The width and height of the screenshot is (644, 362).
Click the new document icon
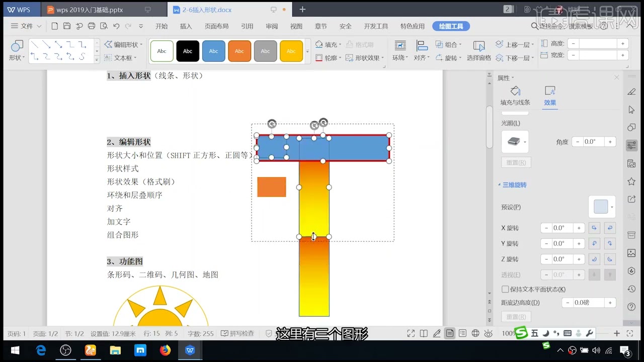pyautogui.click(x=54, y=26)
